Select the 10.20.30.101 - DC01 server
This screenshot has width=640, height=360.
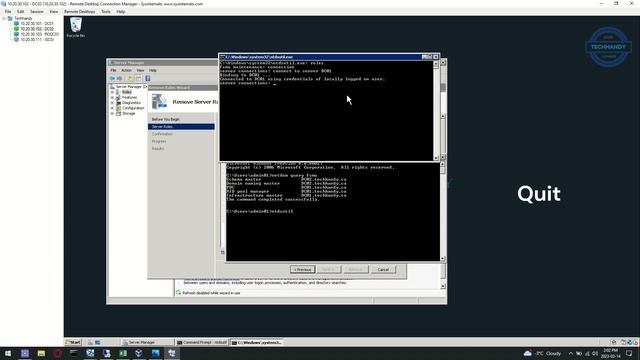click(37, 24)
